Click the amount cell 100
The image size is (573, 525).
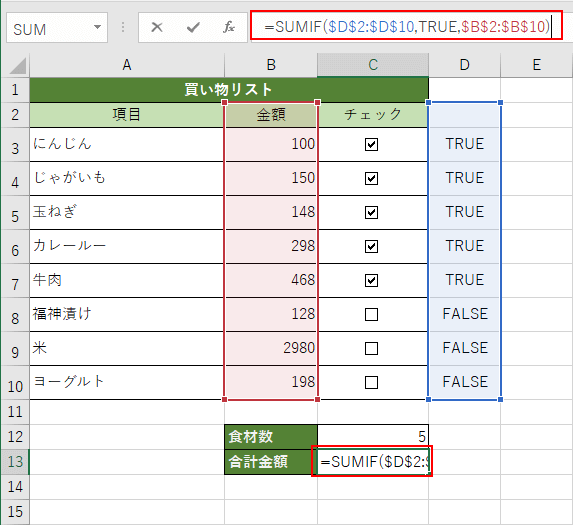pyautogui.click(x=271, y=145)
